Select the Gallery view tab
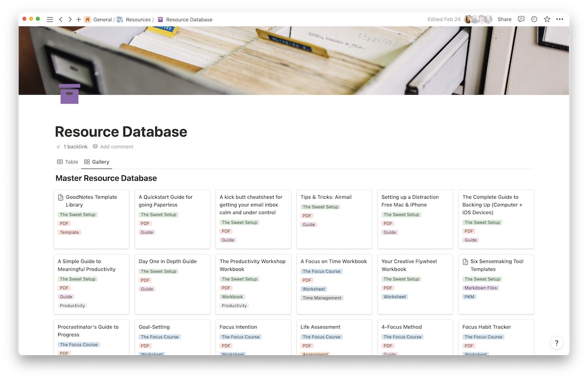Image resolution: width=588 pixels, height=380 pixels. (97, 162)
